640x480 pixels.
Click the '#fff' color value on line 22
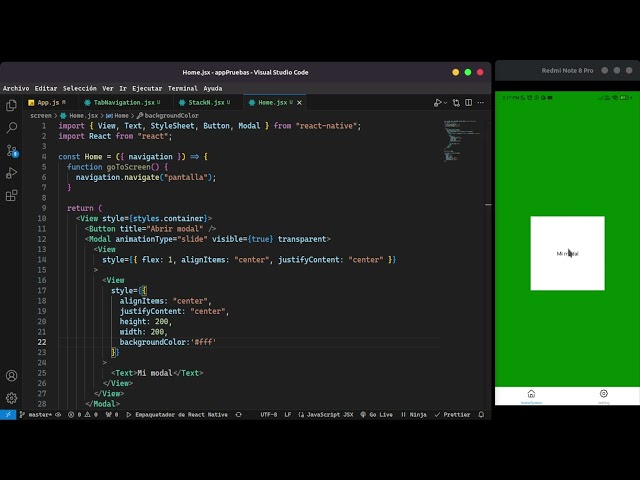(203, 342)
